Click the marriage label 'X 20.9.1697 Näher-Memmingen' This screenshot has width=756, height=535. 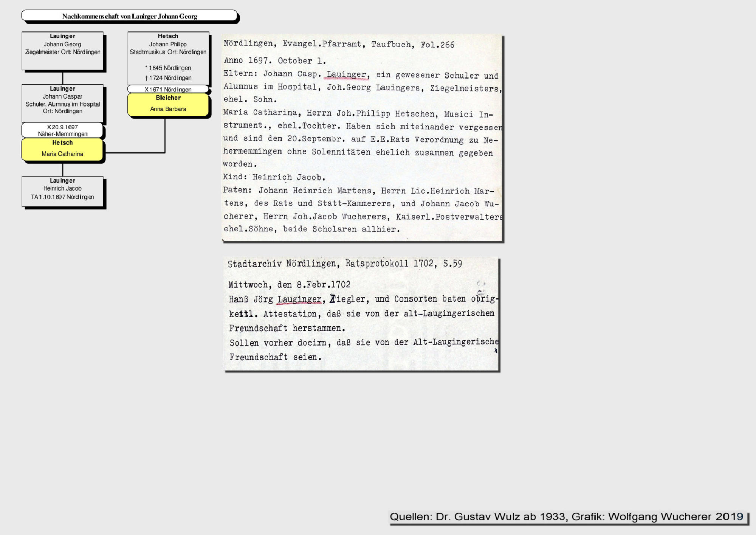62,130
